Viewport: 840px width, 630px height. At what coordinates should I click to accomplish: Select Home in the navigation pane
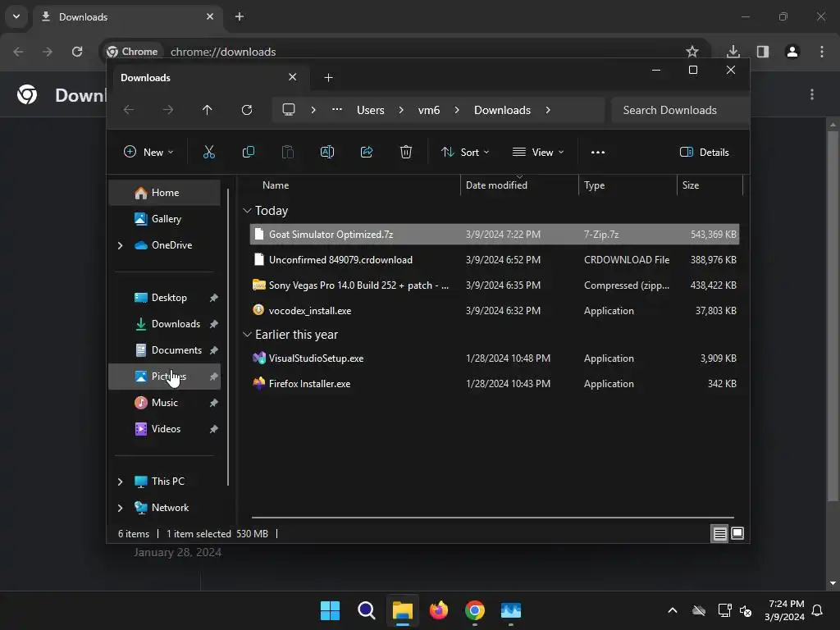pos(164,193)
